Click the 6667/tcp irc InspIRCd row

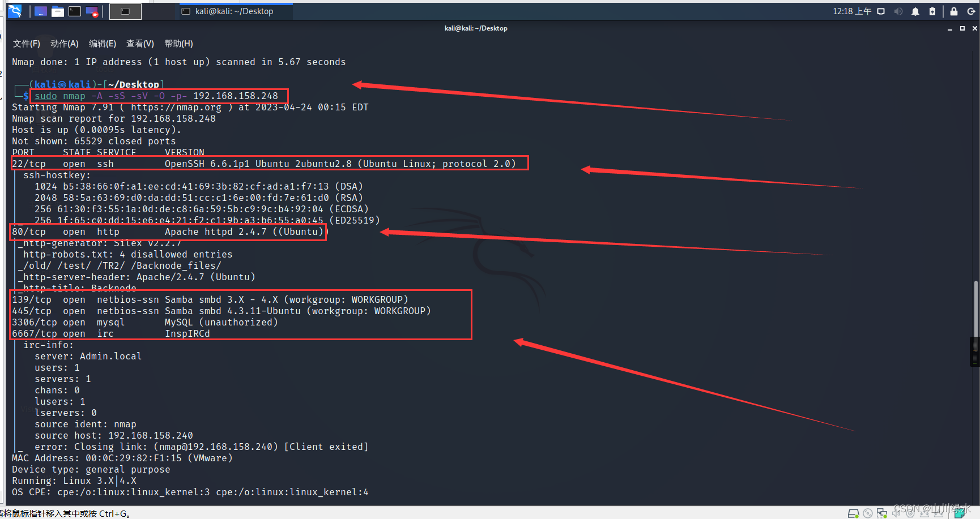click(x=111, y=333)
